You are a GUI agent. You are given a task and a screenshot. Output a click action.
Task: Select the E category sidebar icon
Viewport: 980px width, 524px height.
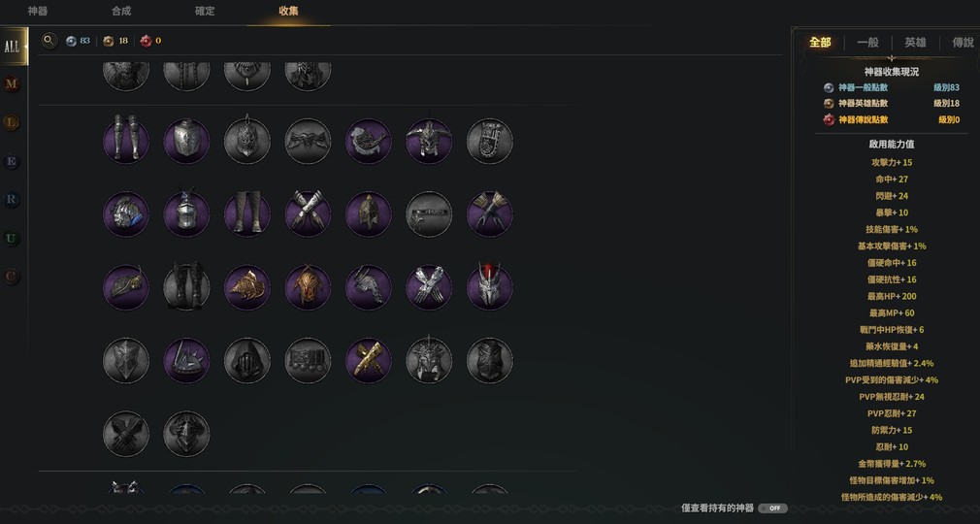pyautogui.click(x=12, y=161)
